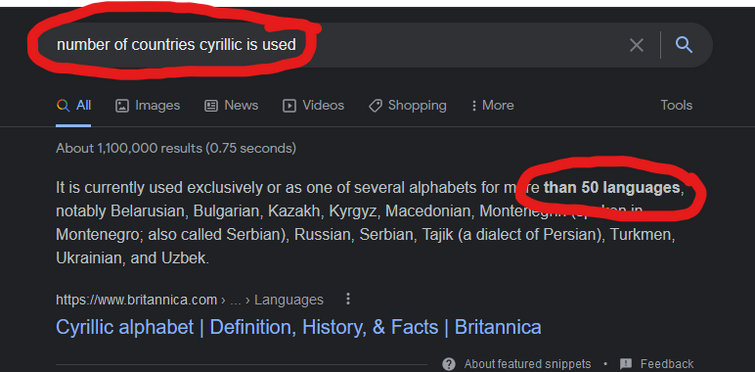Viewport: 755px width, 372px height.
Task: Click the Feedback flag icon
Action: pos(626,364)
